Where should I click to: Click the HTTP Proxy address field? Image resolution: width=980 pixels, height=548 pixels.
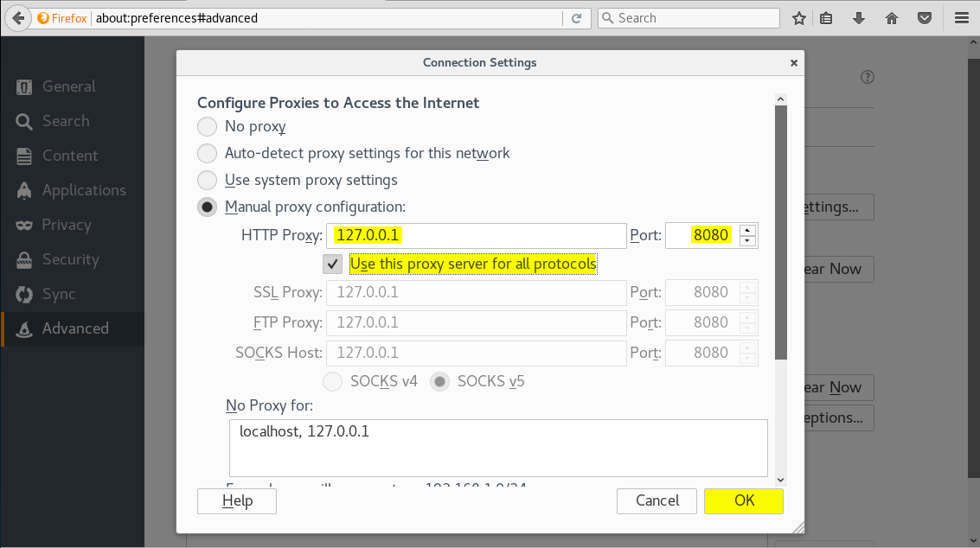click(x=476, y=235)
